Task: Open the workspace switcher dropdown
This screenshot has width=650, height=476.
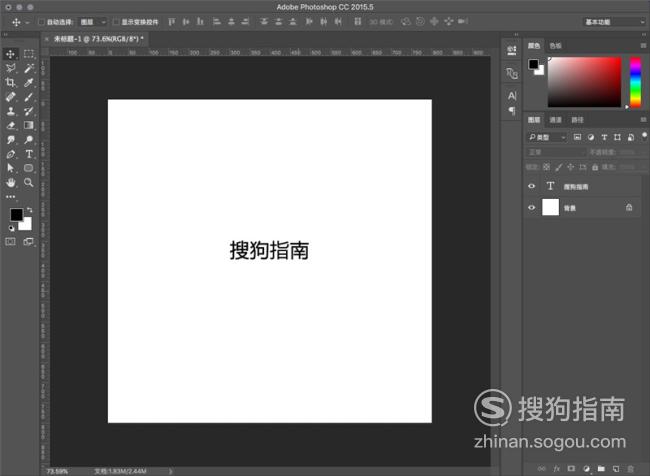Action: click(614, 22)
